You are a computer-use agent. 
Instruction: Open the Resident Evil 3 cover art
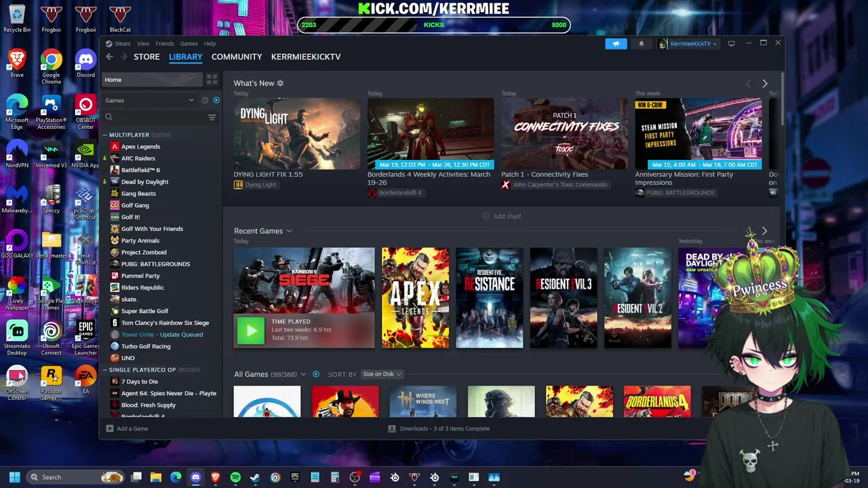[564, 298]
